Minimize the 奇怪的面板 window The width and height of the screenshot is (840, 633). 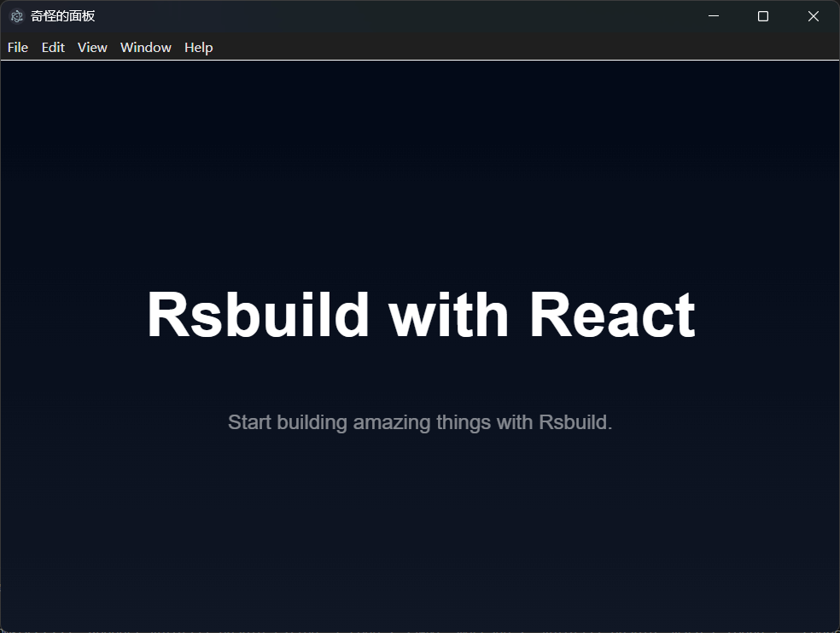[714, 16]
